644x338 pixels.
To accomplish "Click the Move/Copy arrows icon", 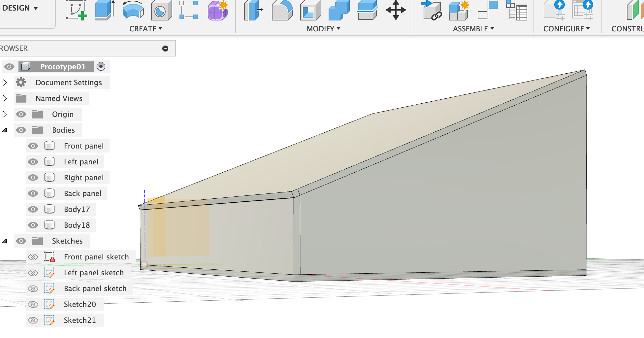I will pyautogui.click(x=396, y=11).
